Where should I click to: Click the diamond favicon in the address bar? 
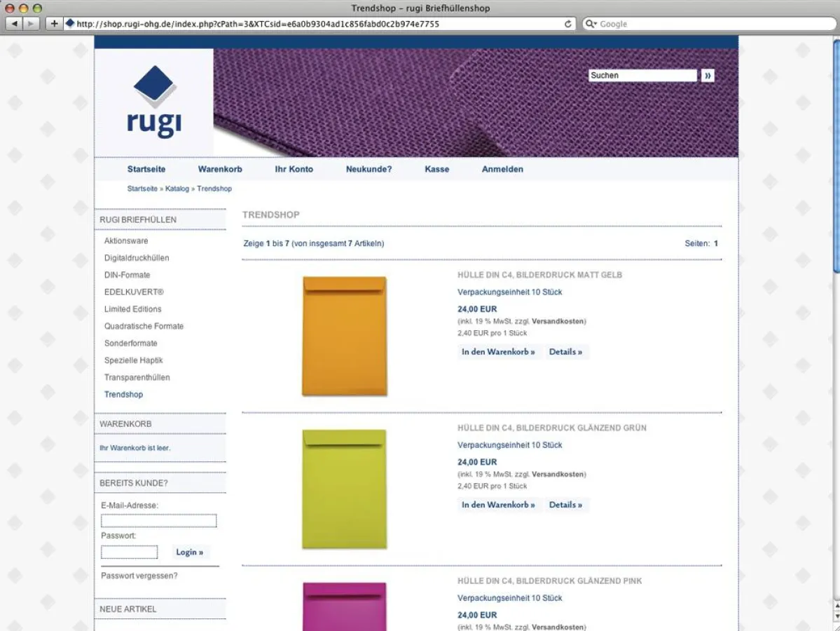pyautogui.click(x=69, y=22)
